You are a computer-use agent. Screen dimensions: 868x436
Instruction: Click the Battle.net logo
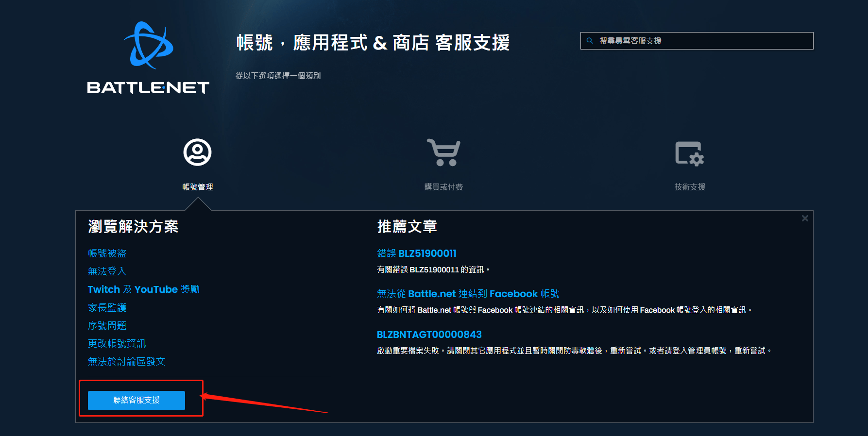(x=148, y=58)
